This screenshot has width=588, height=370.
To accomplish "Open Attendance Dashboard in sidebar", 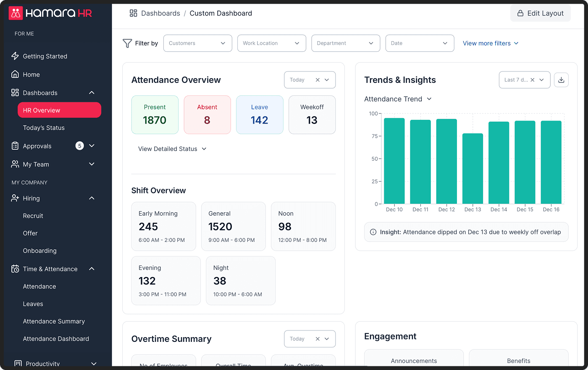I will point(56,339).
